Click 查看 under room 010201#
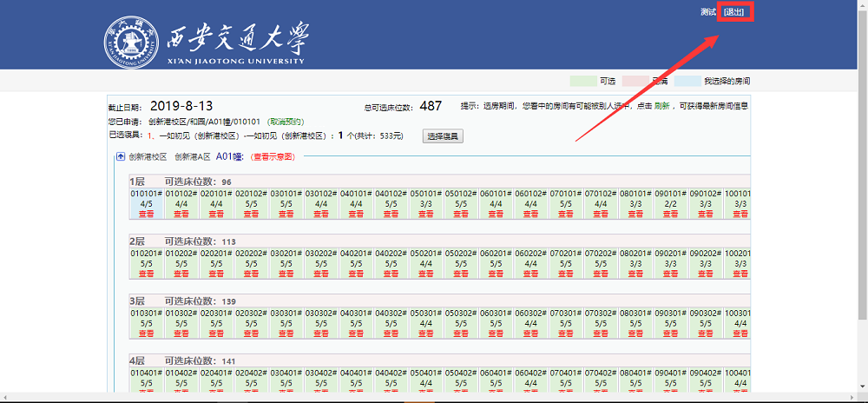This screenshot has width=868, height=403. click(x=147, y=274)
